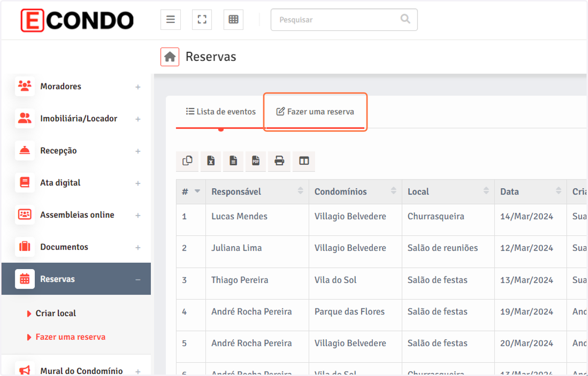This screenshot has width=588, height=376.
Task: Export table to Excel icon
Action: [211, 161]
